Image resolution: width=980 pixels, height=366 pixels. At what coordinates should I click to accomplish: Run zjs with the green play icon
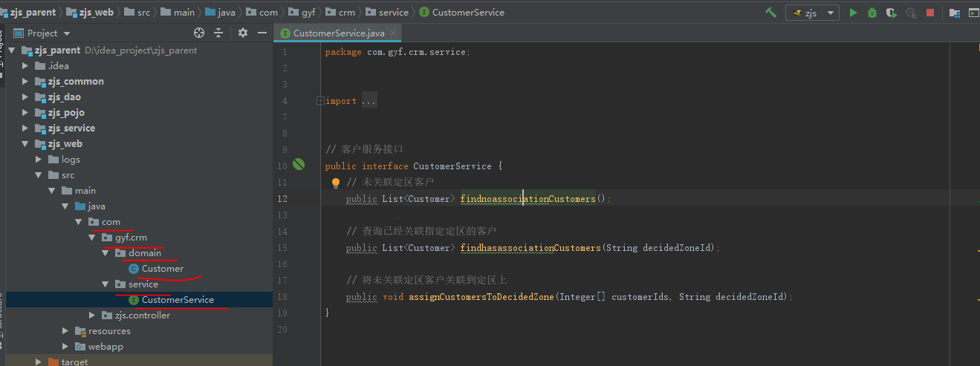point(853,13)
